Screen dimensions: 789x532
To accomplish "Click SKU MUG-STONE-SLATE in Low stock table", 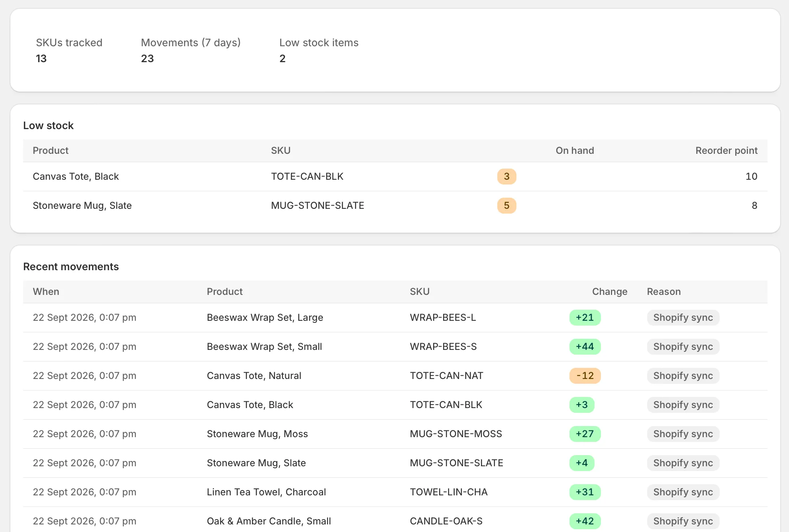I will tap(318, 206).
